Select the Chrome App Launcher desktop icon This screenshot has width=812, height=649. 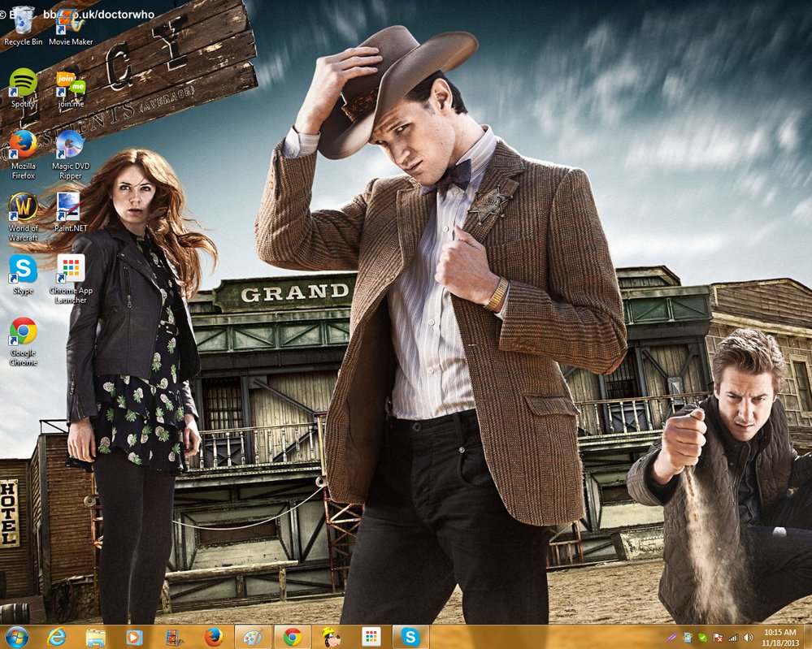tap(71, 279)
